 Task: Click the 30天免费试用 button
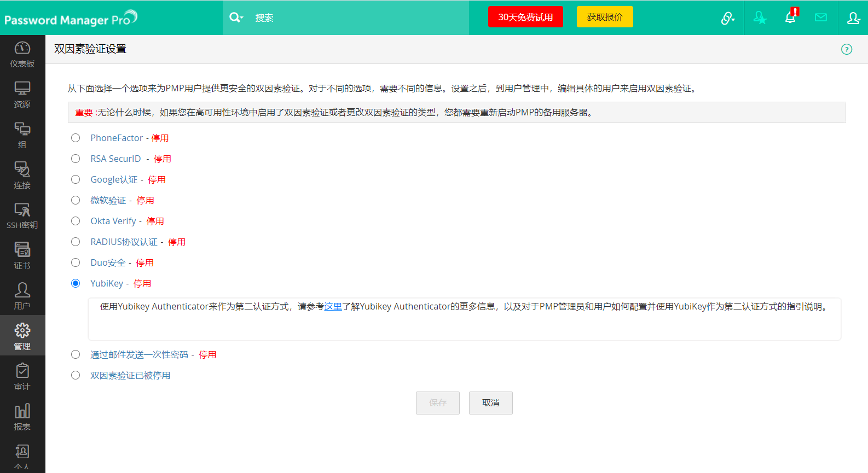pyautogui.click(x=525, y=17)
